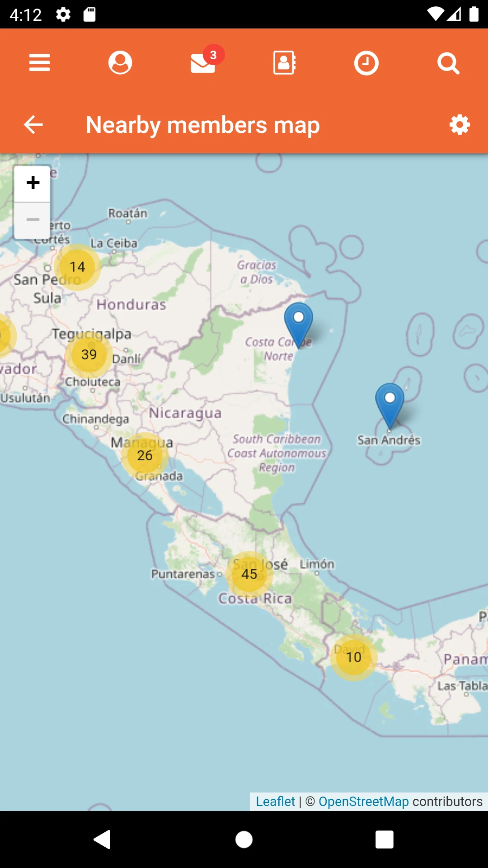Tap the Android home button
Screen dimensions: 488x868
click(244, 840)
